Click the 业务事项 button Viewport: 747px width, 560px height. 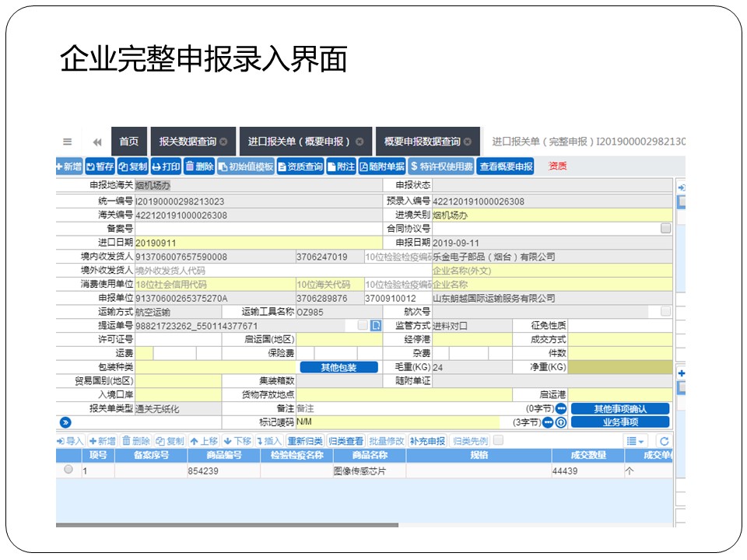620,422
